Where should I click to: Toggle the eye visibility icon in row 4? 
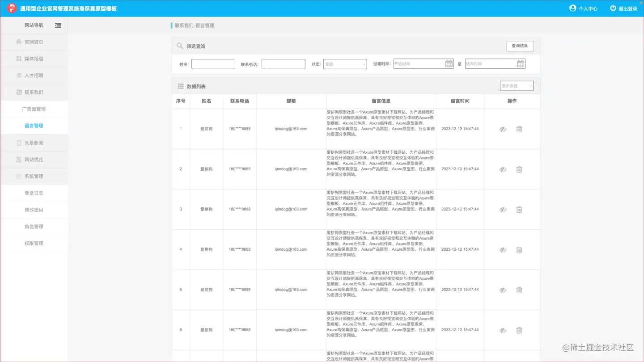coord(503,250)
